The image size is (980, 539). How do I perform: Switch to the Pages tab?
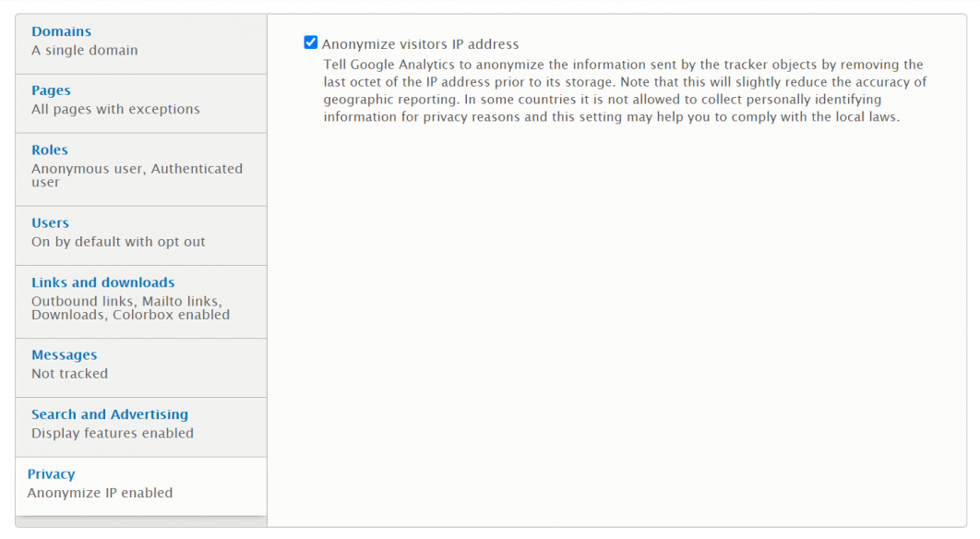[x=51, y=90]
